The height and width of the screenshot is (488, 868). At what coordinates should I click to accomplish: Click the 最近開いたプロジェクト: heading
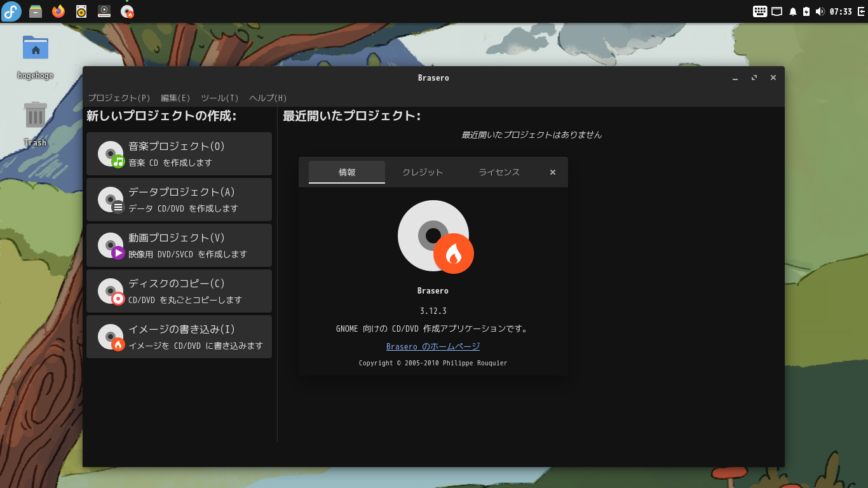point(351,116)
